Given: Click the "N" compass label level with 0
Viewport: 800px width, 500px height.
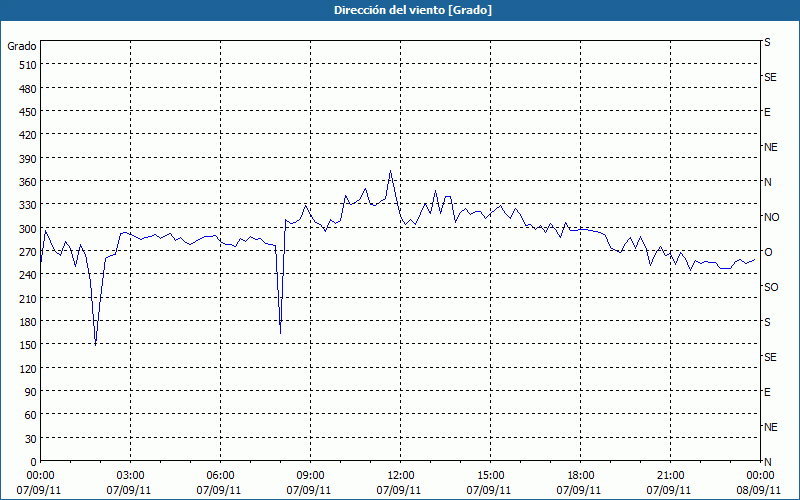Looking at the screenshot, I should (x=767, y=462).
